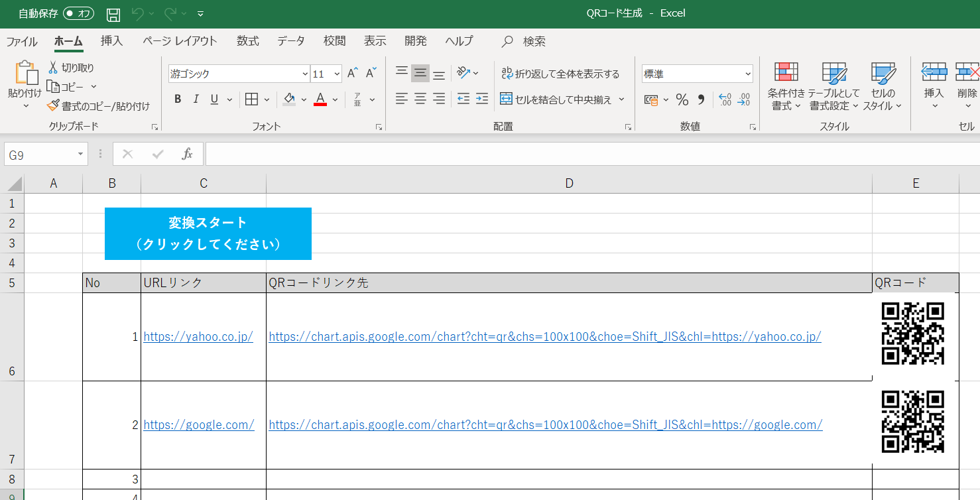Viewport: 980px width, 500px height.
Task: Open the 標準 number format dropdown
Action: (748, 74)
